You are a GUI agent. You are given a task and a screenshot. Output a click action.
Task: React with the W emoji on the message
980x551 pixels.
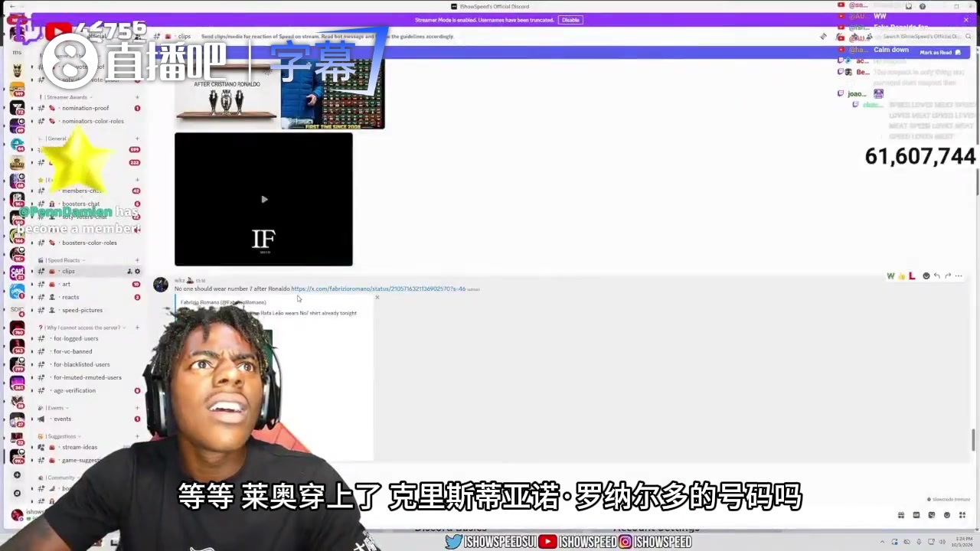890,275
